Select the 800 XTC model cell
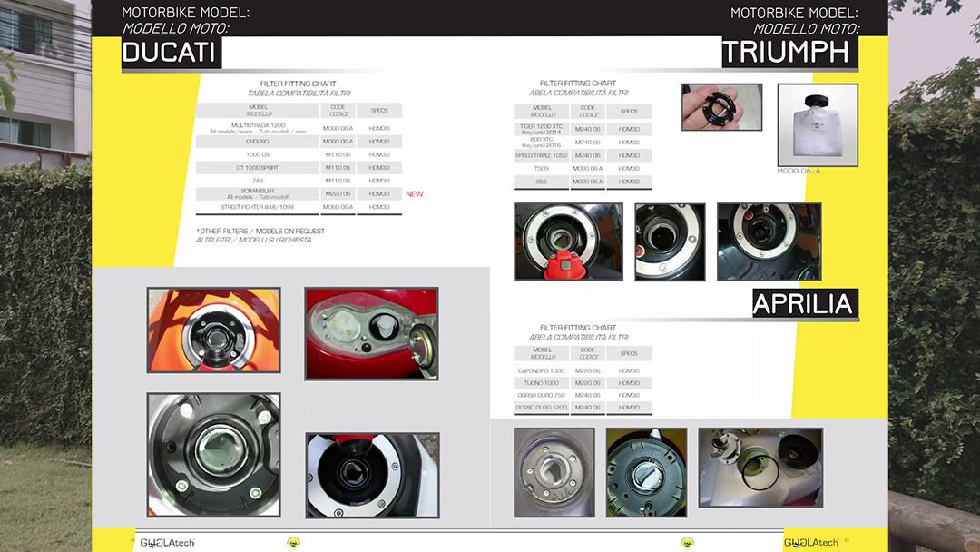Image resolution: width=980 pixels, height=552 pixels. point(541,142)
